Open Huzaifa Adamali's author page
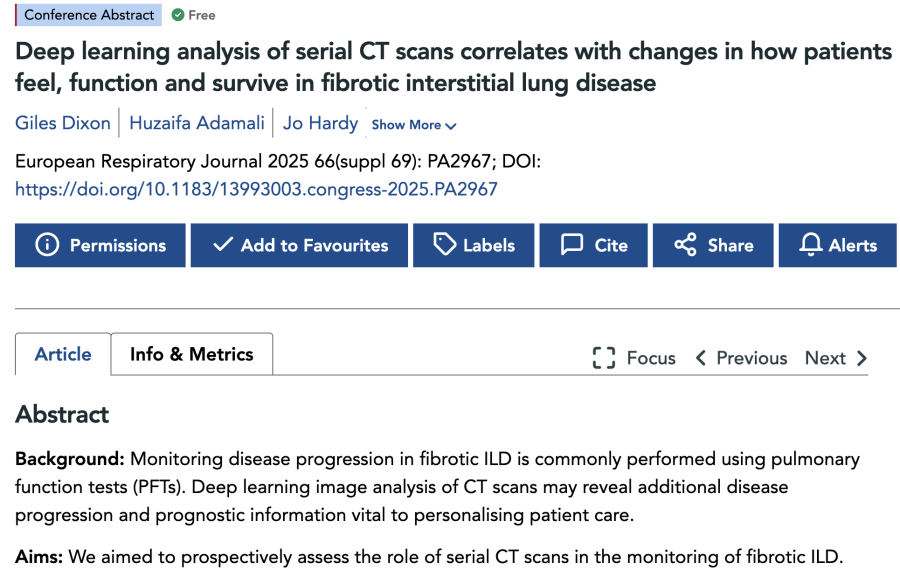The height and width of the screenshot is (584, 900). click(196, 123)
